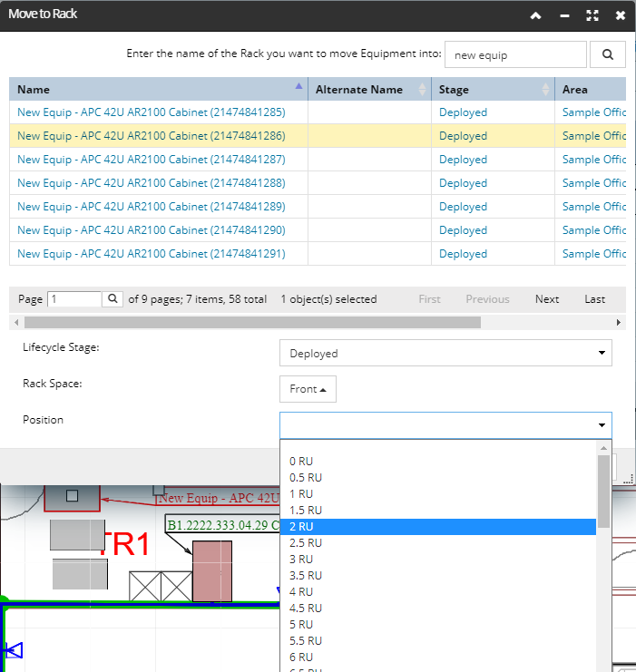The width and height of the screenshot is (636, 672).
Task: Click Deployed stage for cabinet 21474841291
Action: 464,254
